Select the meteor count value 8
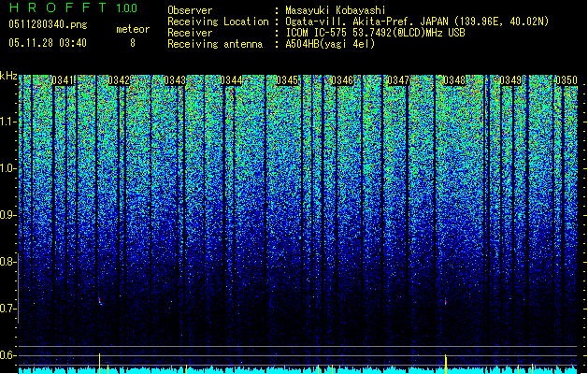This screenshot has height=374, width=588. click(x=133, y=43)
